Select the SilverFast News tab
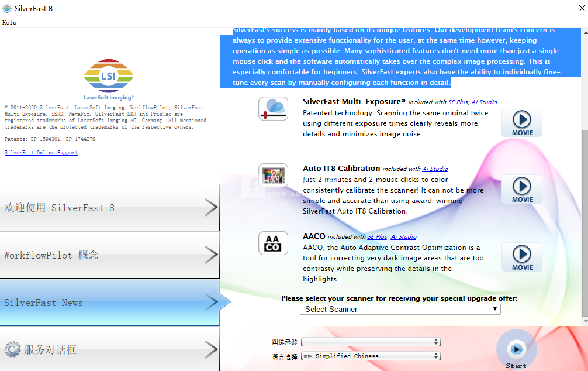This screenshot has width=588, height=371. click(x=109, y=303)
